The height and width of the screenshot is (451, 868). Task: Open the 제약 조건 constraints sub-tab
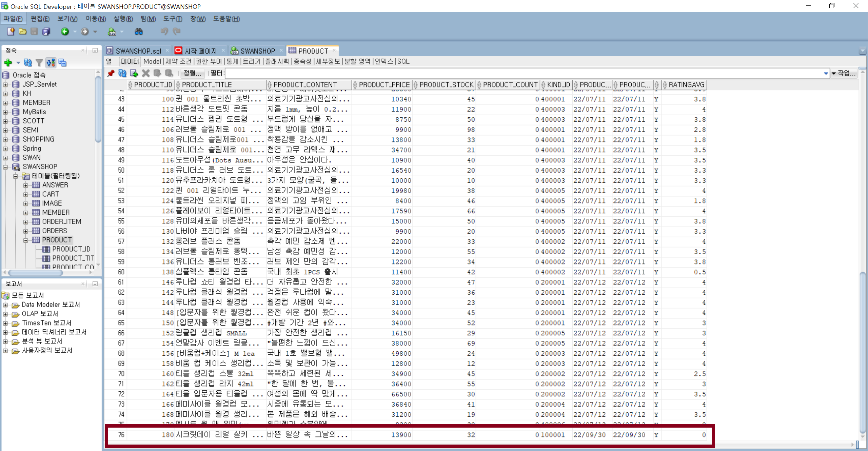(x=178, y=61)
